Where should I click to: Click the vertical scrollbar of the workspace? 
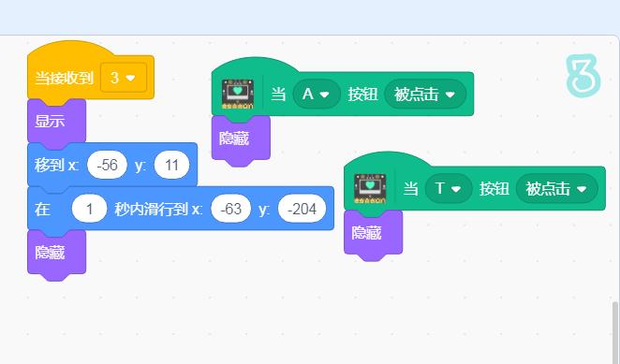coord(615,332)
